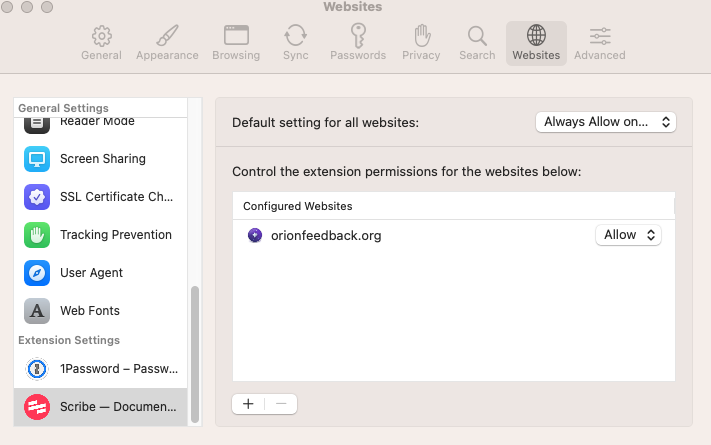This screenshot has width=711, height=445.
Task: Open the Advanced preferences tab
Action: pos(600,43)
